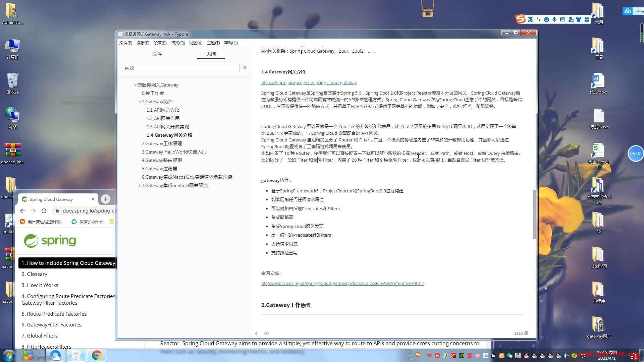
Task: Select the 代办.docx desktop file
Action: 599,84
